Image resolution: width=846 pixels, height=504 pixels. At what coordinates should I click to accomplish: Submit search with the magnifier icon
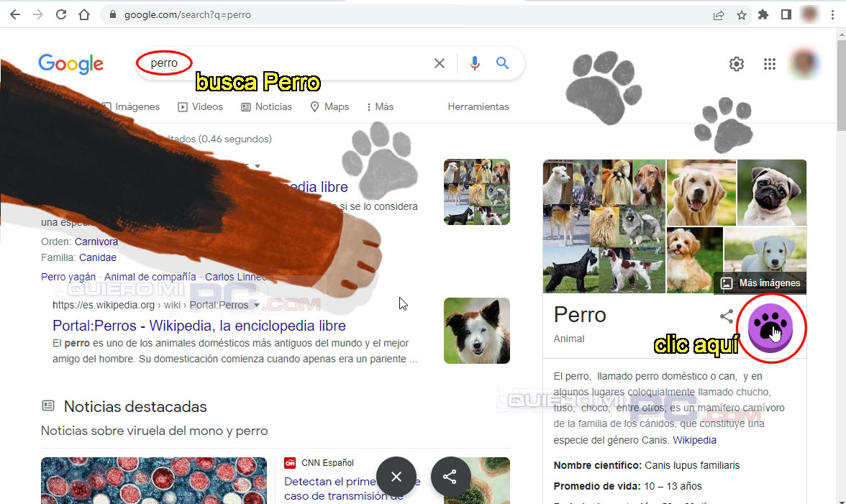502,63
